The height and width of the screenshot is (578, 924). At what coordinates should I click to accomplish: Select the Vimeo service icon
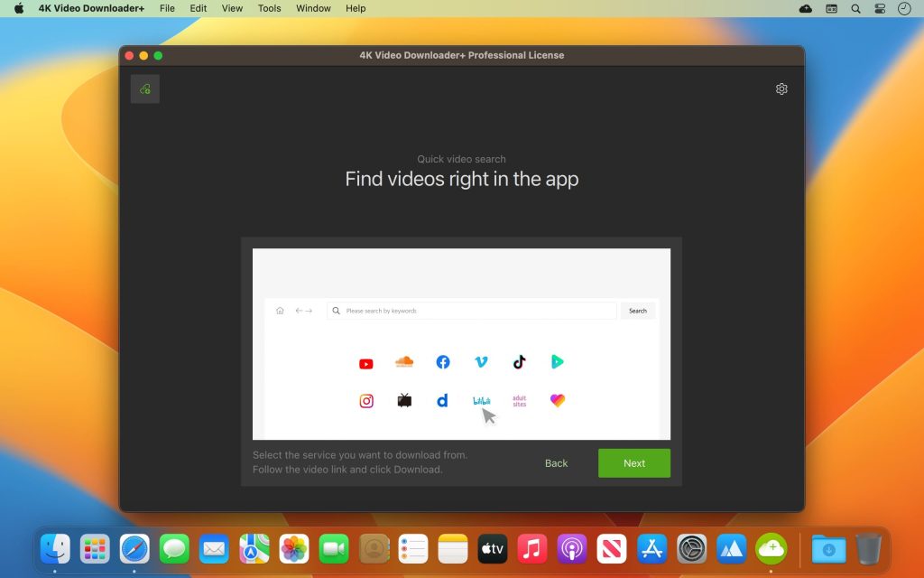[480, 361]
